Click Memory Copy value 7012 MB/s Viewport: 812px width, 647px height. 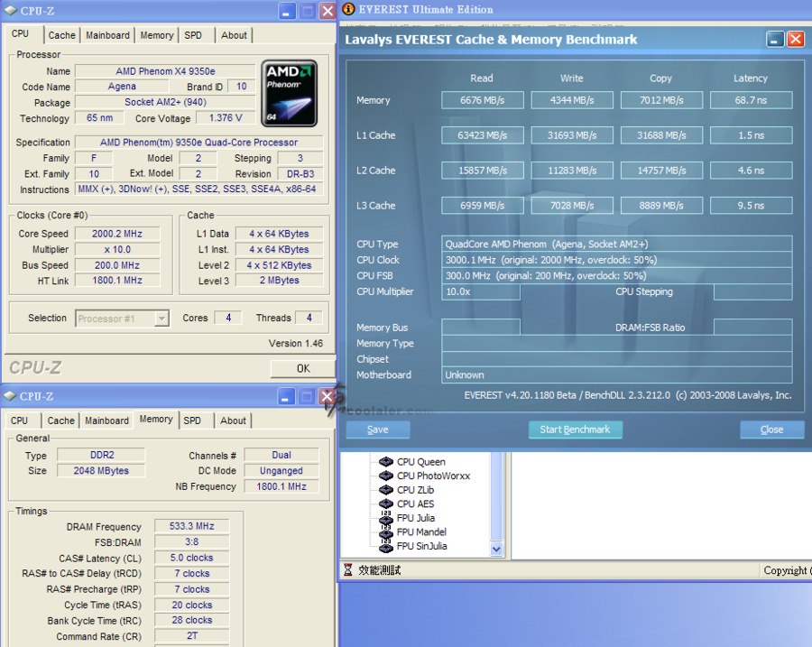coord(661,100)
